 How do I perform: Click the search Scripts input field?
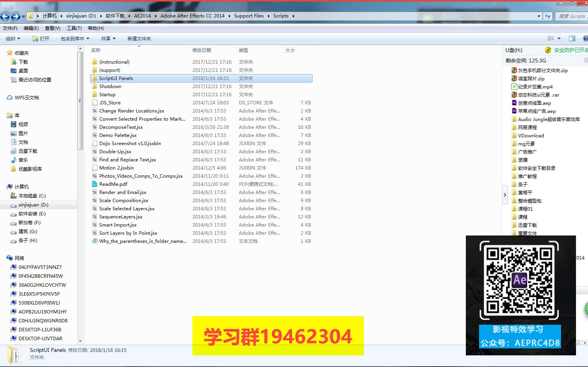[x=572, y=16]
